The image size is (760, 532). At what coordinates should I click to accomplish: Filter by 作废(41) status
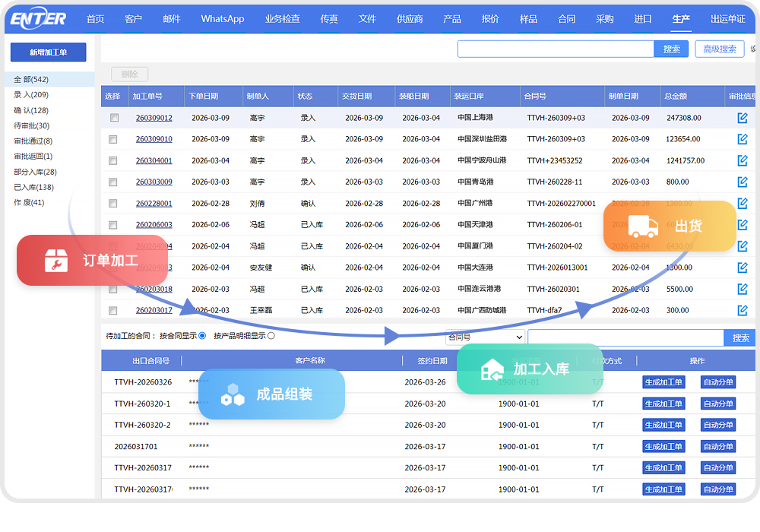coord(29,202)
